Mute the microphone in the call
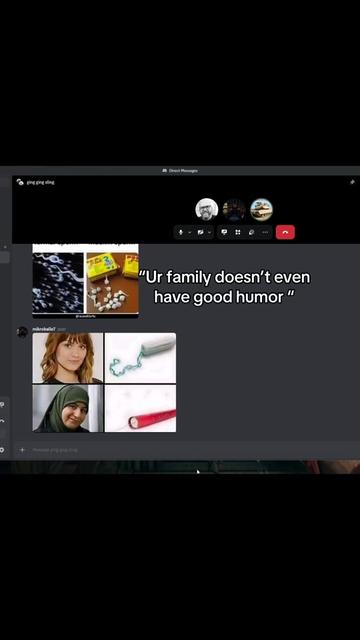 tap(180, 232)
